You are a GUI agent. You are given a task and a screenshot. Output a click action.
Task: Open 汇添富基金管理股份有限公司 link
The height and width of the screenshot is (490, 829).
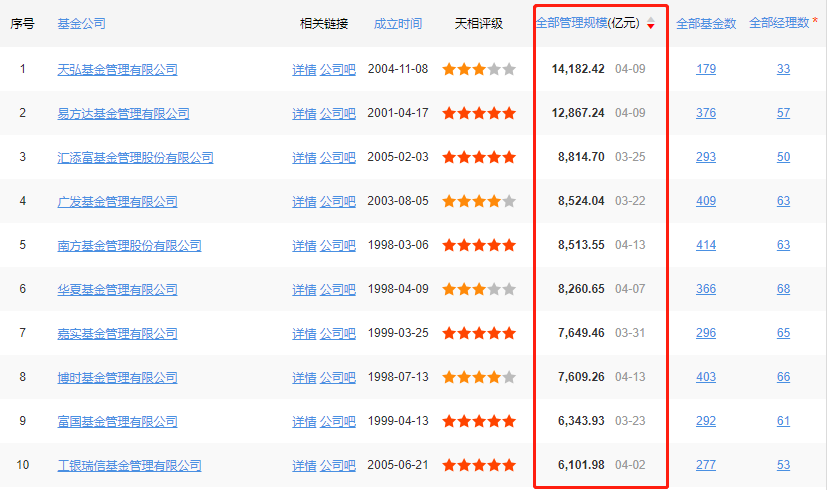[135, 158]
